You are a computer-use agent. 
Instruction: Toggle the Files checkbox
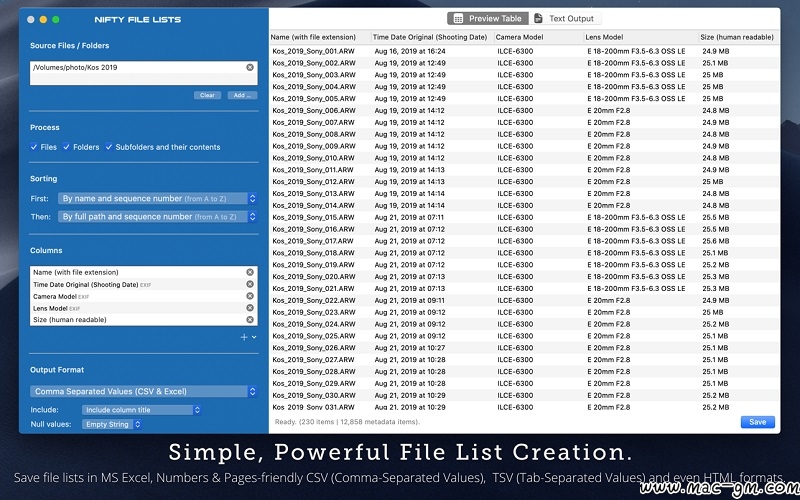click(34, 147)
